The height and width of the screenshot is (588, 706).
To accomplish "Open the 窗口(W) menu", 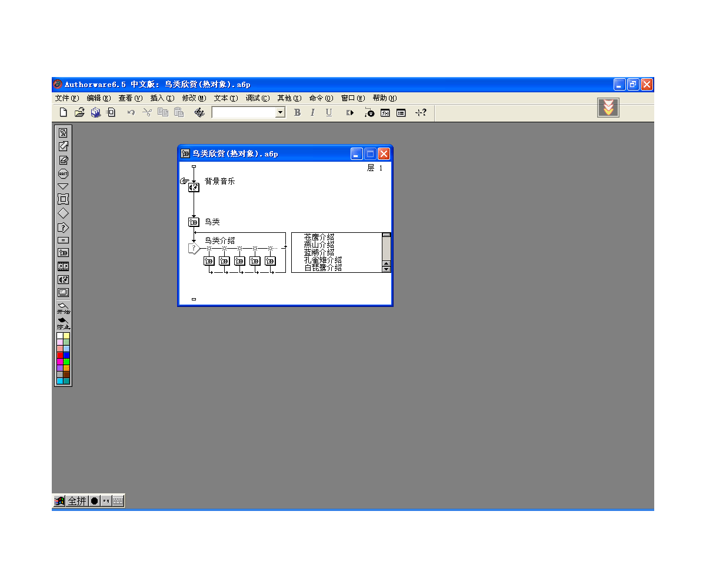I will click(x=352, y=98).
